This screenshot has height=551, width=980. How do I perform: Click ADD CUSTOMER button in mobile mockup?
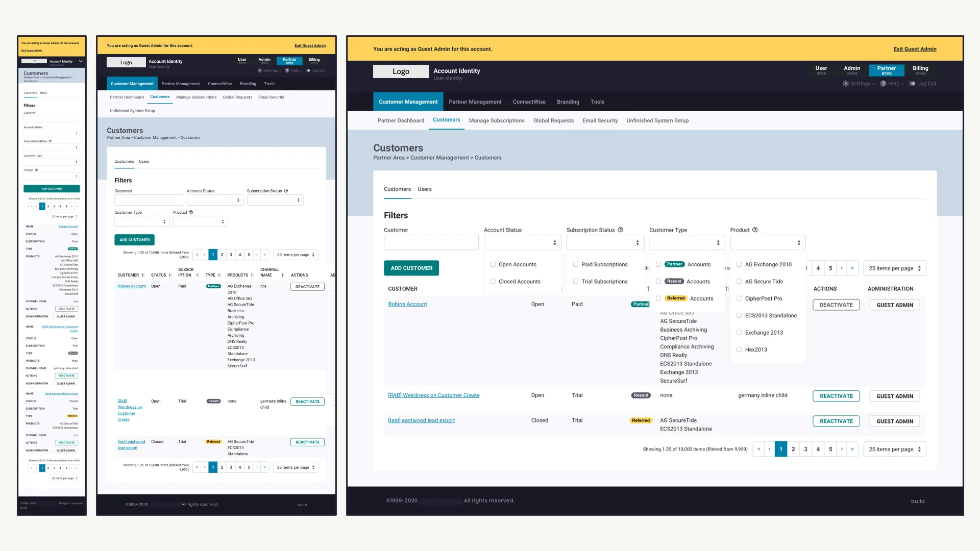coord(52,189)
